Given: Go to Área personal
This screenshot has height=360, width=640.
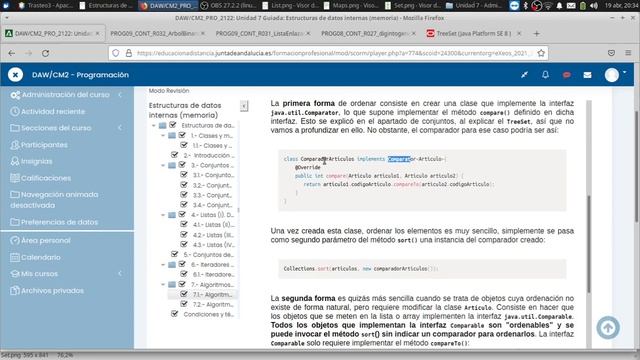Looking at the screenshot, I should click(x=45, y=240).
